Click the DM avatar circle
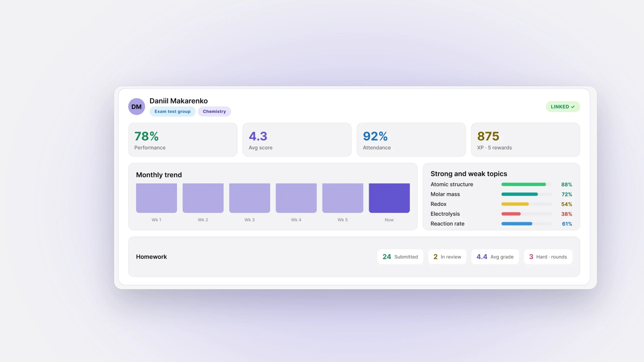 pyautogui.click(x=137, y=106)
